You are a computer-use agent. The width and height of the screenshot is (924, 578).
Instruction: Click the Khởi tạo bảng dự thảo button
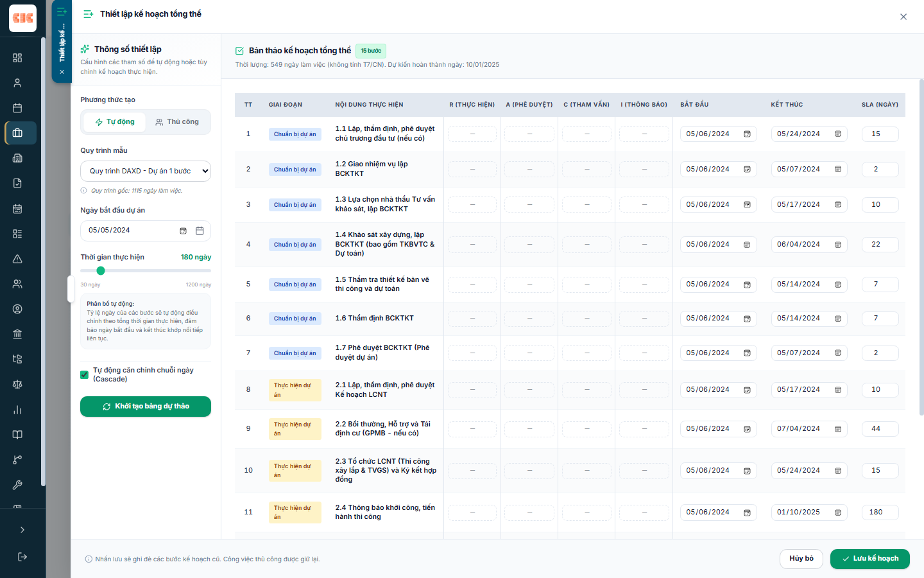point(146,407)
